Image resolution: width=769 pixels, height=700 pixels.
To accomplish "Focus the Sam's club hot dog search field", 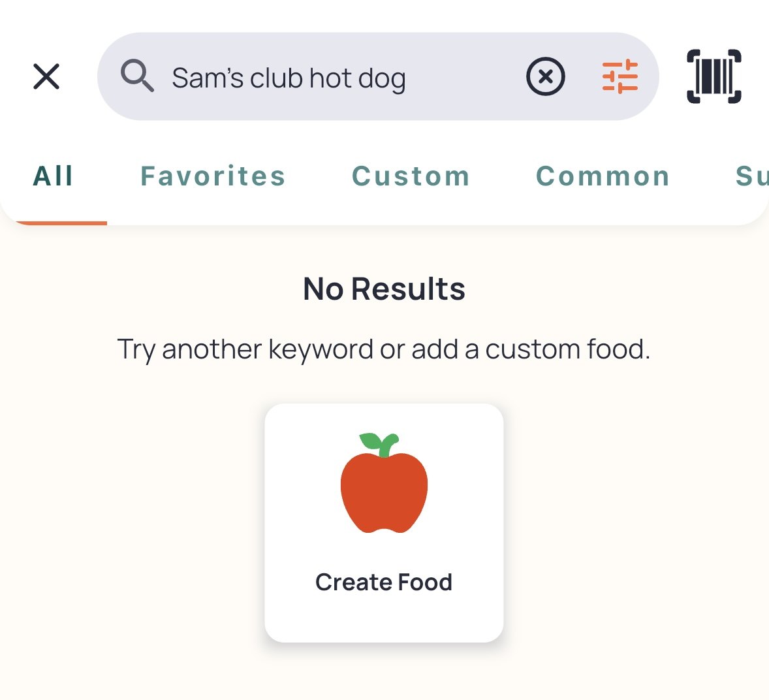I will [x=378, y=76].
